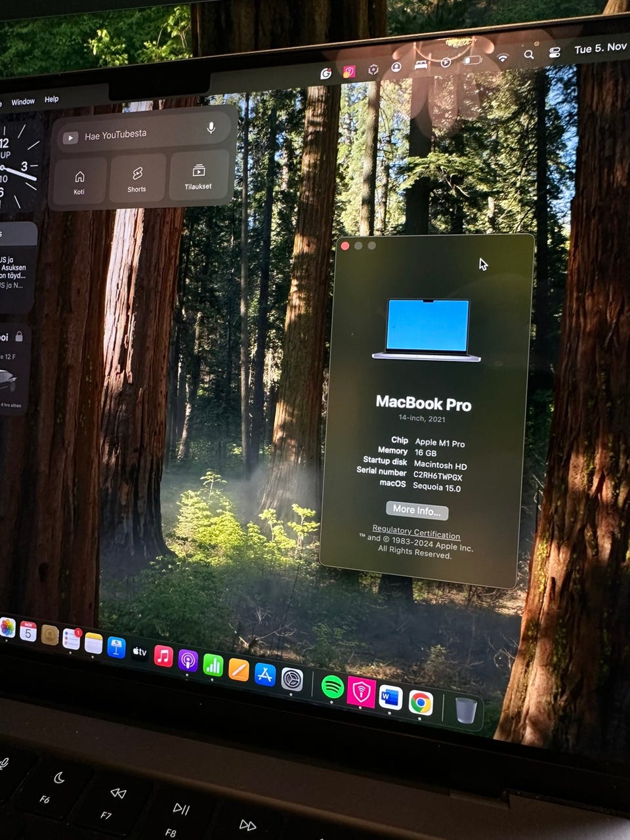Open Koti in the YouTube widget
Image resolution: width=630 pixels, height=840 pixels.
pos(79,181)
